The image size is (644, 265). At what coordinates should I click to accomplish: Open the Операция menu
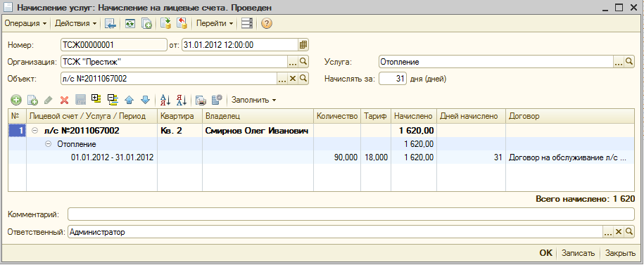tap(25, 23)
